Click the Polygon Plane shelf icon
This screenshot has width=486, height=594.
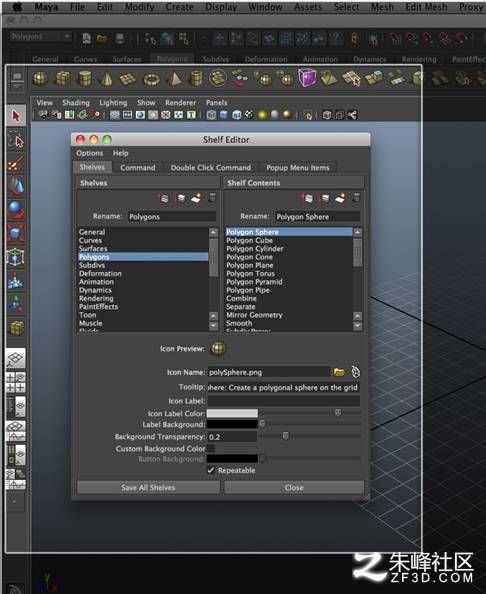(128, 80)
